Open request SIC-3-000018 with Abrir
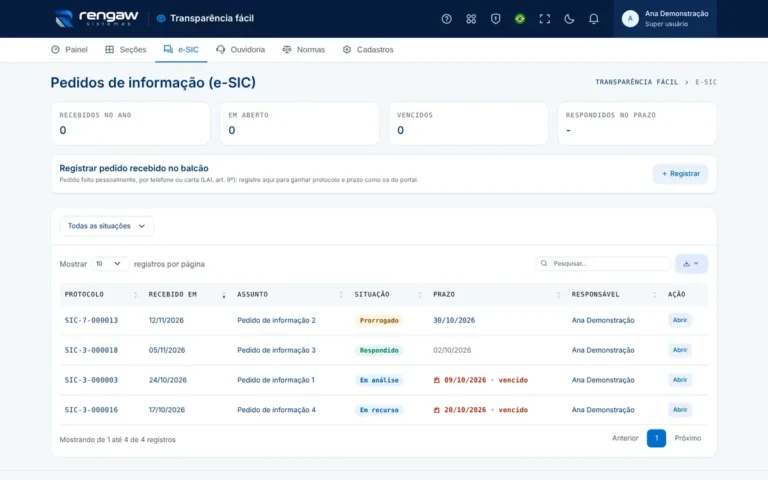Screen dimensions: 768x480 680,350
